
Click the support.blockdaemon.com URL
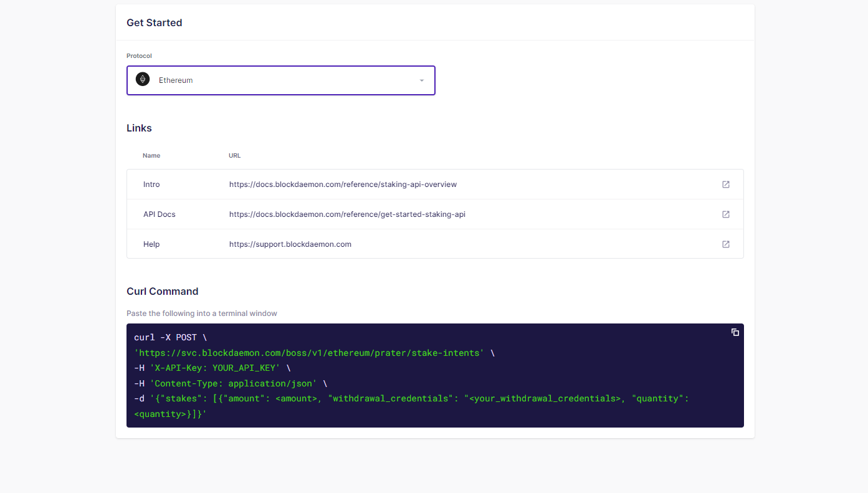(x=290, y=244)
